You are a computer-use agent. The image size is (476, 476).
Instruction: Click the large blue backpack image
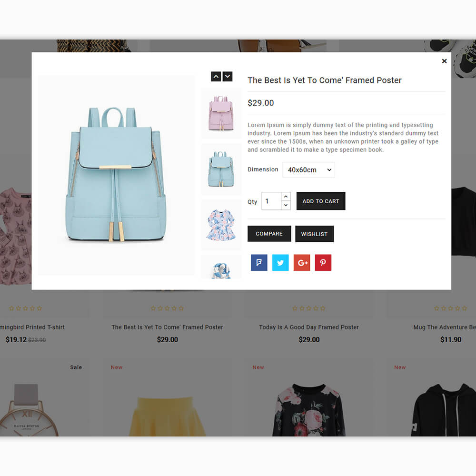(x=116, y=175)
